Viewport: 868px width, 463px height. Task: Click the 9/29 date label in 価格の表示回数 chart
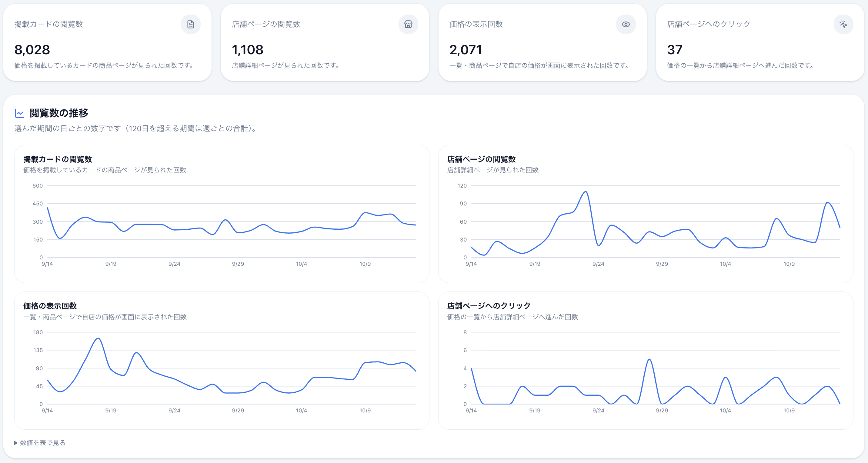pos(238,411)
